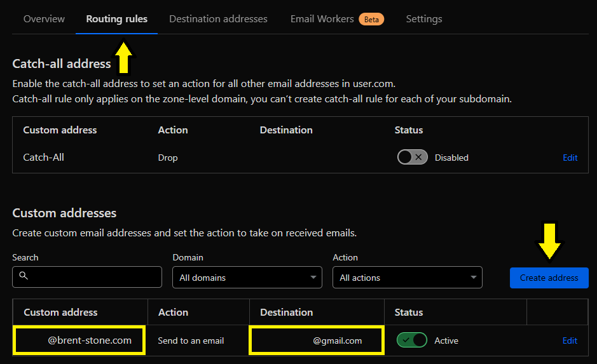Go to the Email Workers tab
The height and width of the screenshot is (364, 597).
(322, 19)
